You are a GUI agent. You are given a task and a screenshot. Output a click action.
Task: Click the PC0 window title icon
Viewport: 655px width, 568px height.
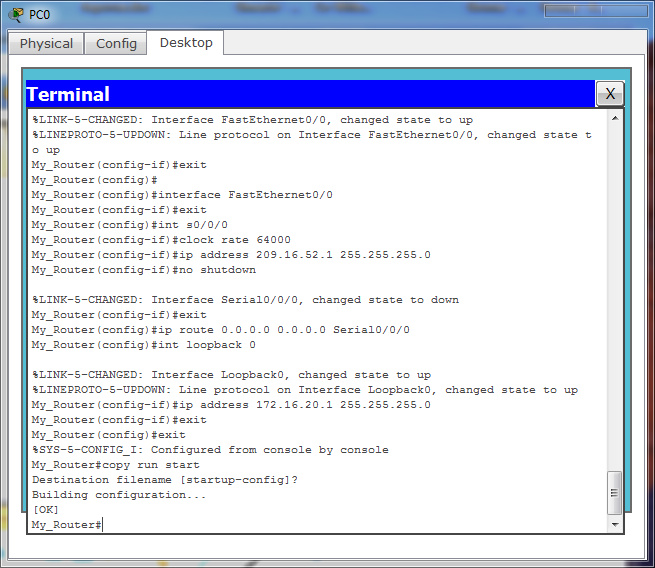click(16, 15)
